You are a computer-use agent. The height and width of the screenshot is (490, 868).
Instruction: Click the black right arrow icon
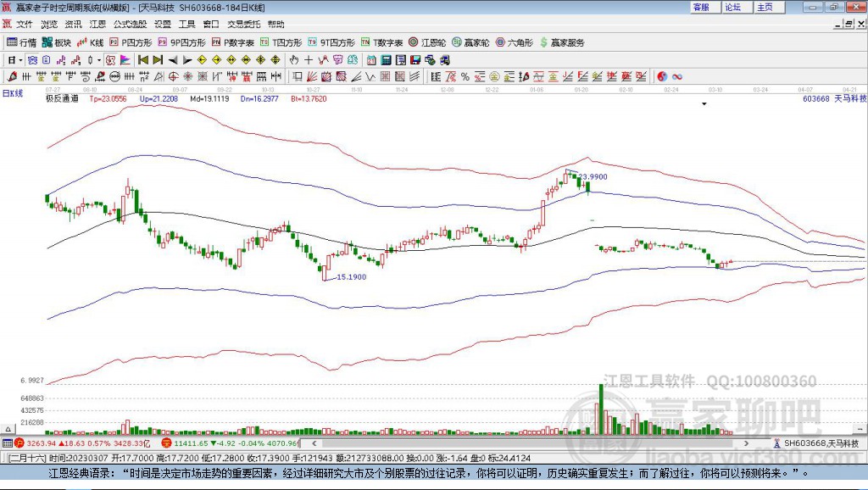[187, 60]
